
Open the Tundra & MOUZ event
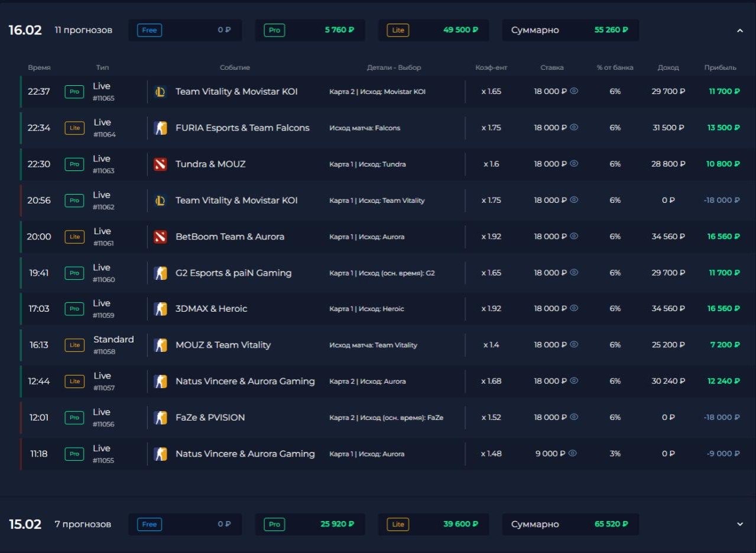pos(210,164)
